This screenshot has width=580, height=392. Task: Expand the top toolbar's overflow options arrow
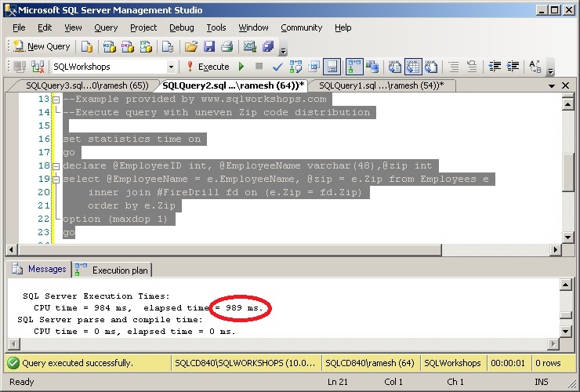283,49
